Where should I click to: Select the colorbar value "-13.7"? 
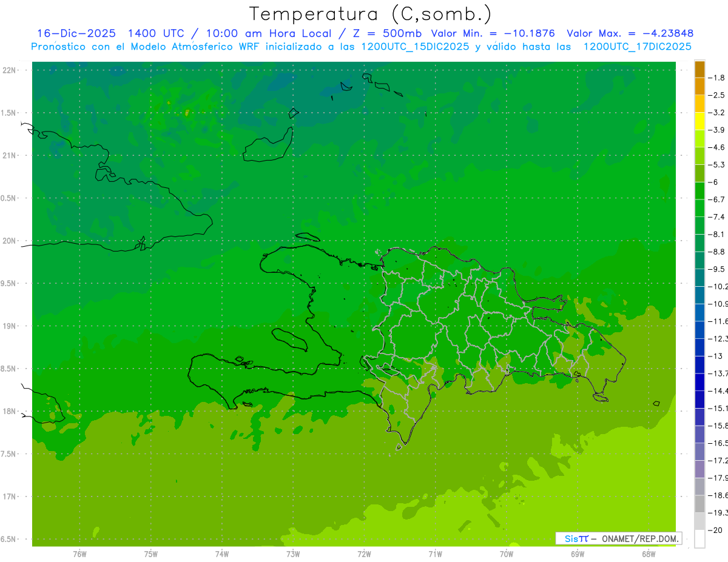(719, 373)
